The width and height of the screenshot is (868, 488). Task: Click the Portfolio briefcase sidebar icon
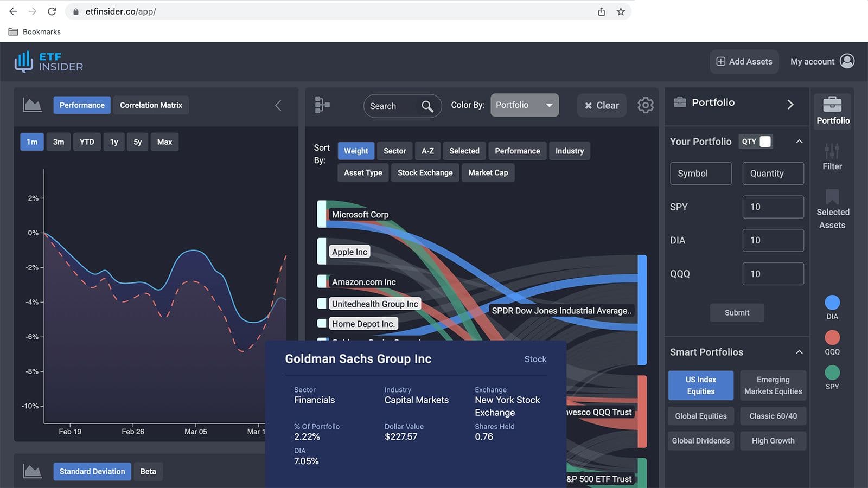coord(832,111)
